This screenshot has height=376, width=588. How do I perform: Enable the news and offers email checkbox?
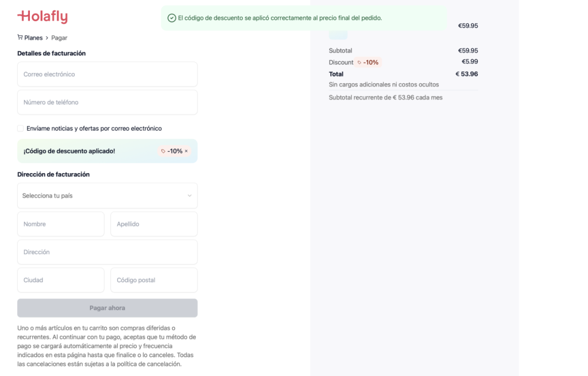point(20,128)
